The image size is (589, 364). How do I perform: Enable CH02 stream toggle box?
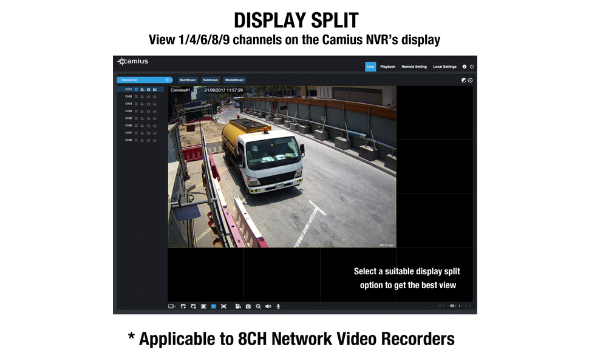pos(136,96)
